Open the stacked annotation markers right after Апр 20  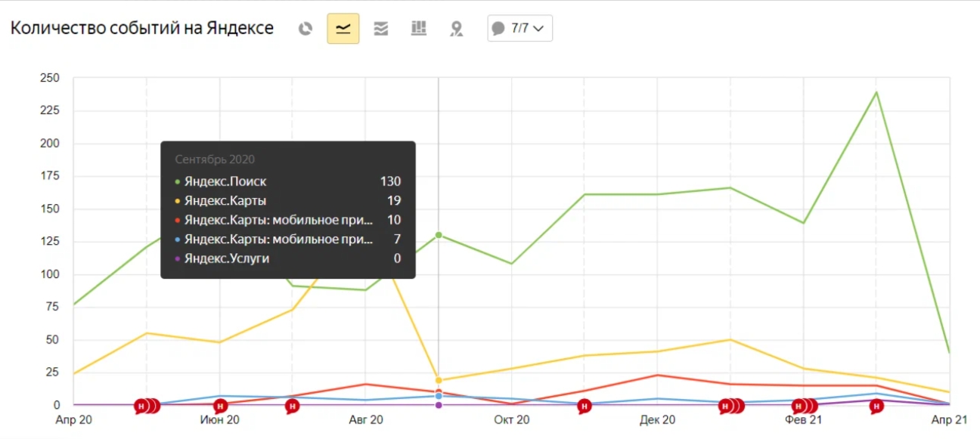146,407
